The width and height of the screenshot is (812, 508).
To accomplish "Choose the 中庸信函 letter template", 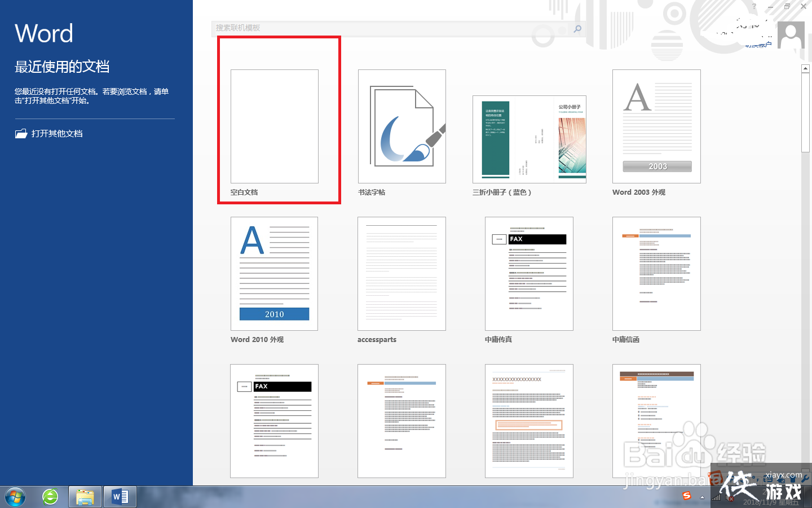I will coord(656,274).
